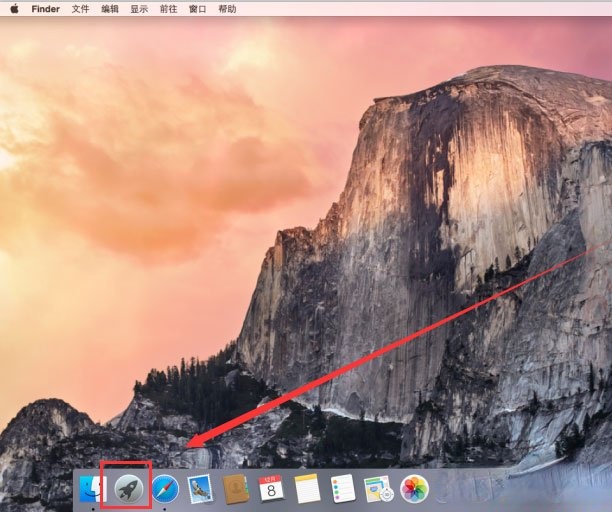Open the Mail stamp icon in Dock
612x512 pixels.
point(201,488)
